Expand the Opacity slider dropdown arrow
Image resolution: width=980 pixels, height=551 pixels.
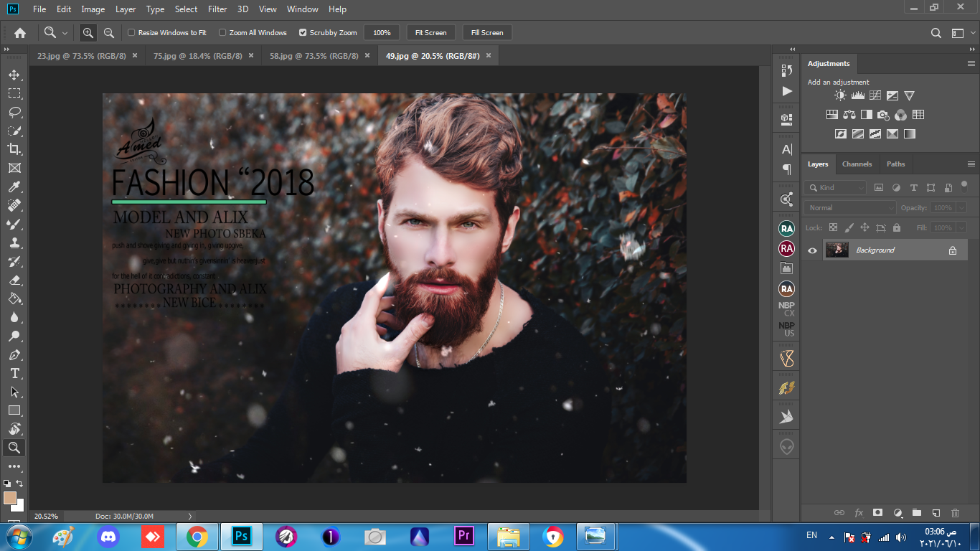[961, 207]
